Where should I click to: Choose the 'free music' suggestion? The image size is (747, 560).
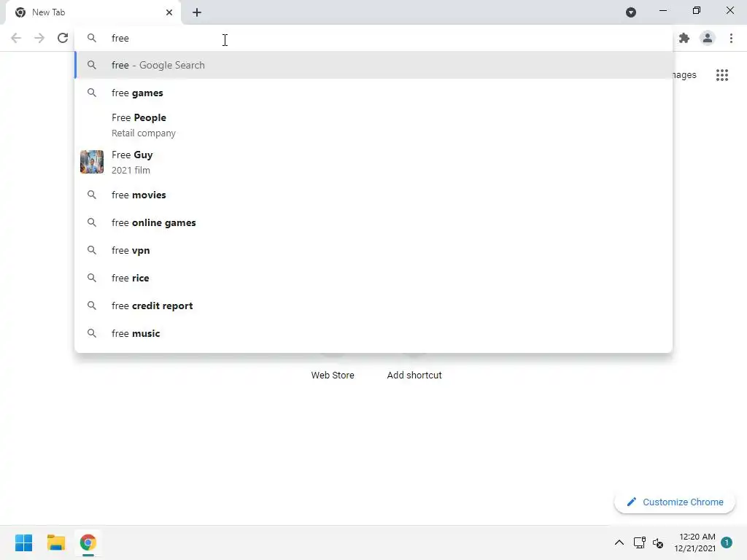pos(373,333)
